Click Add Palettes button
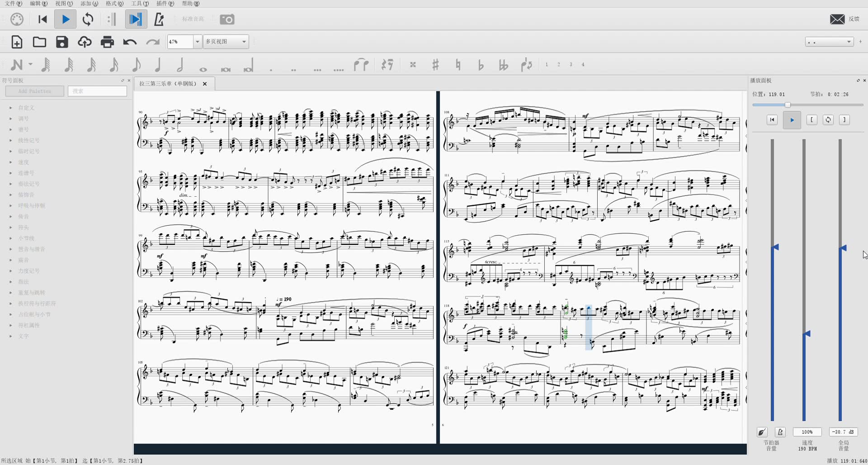868x465 pixels. point(35,91)
